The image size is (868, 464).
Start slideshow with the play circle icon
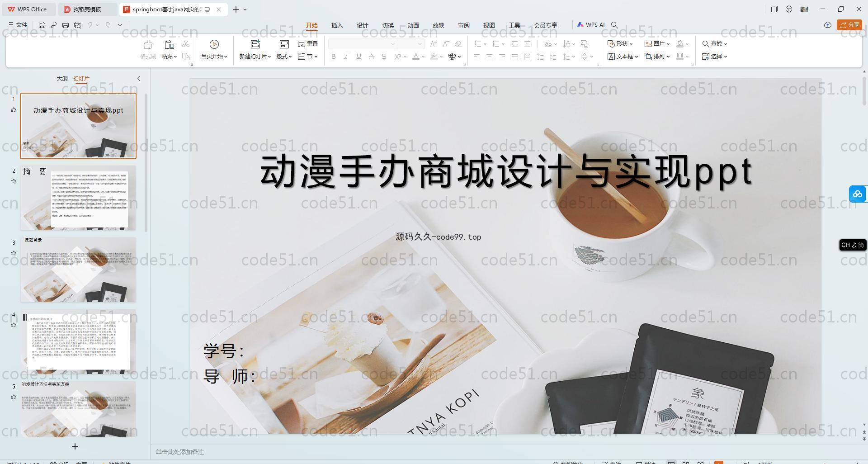tap(214, 44)
